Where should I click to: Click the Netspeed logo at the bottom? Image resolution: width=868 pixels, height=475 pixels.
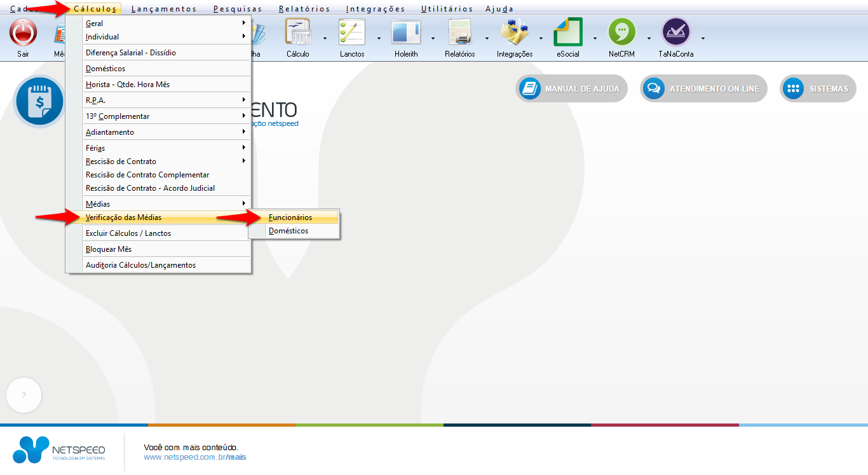60,450
